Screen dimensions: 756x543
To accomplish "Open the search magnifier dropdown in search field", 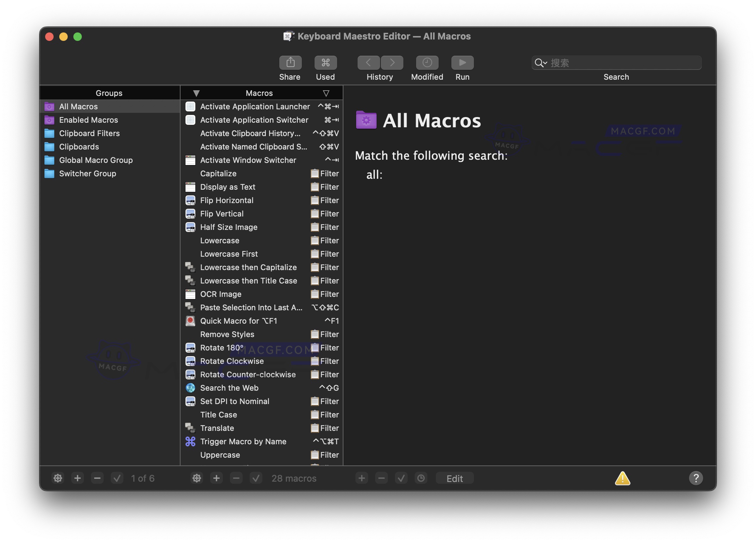I will pos(541,63).
